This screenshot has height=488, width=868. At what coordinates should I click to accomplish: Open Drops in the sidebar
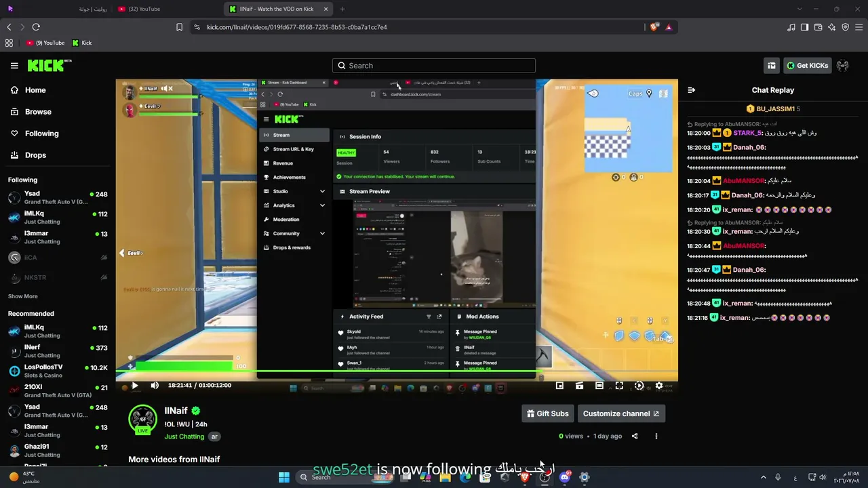click(x=28, y=155)
